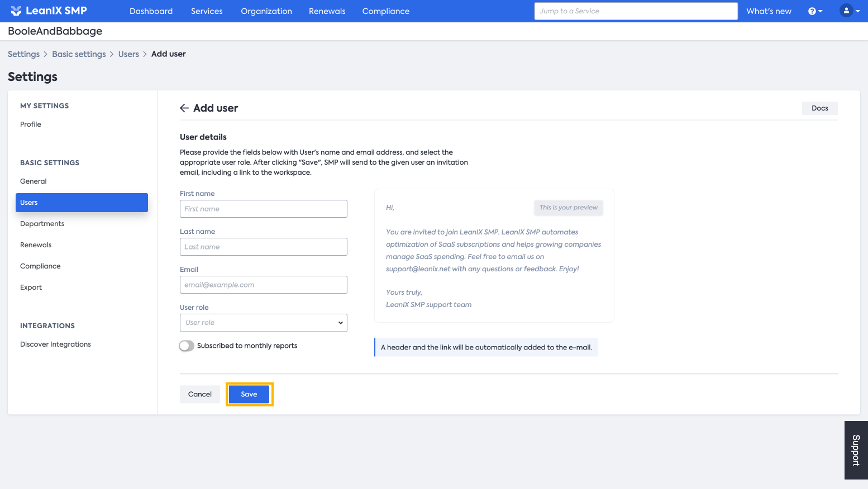This screenshot has width=868, height=489.
Task: Go to Users breadcrumb
Action: tap(128, 54)
